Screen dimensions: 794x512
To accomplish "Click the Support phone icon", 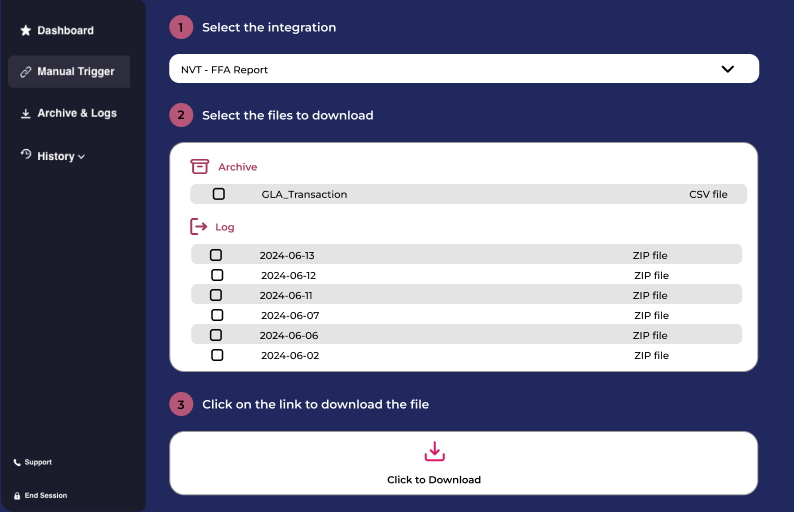I will tap(17, 462).
